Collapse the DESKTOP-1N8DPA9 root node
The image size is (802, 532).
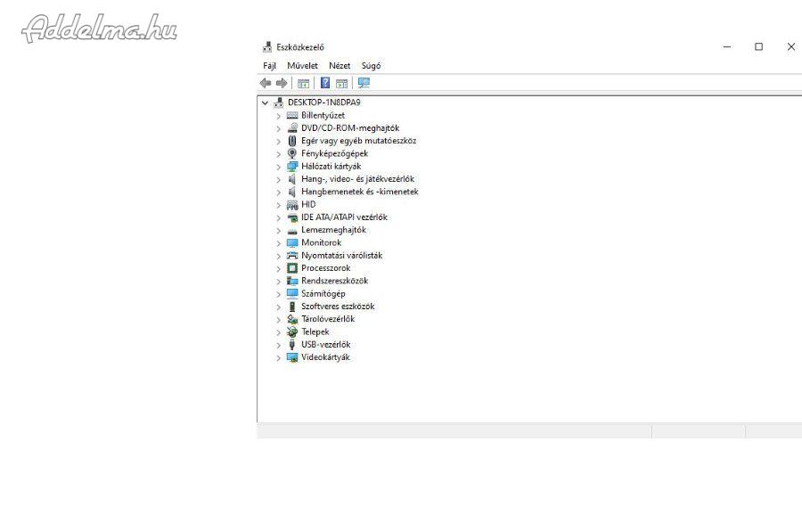pos(265,102)
